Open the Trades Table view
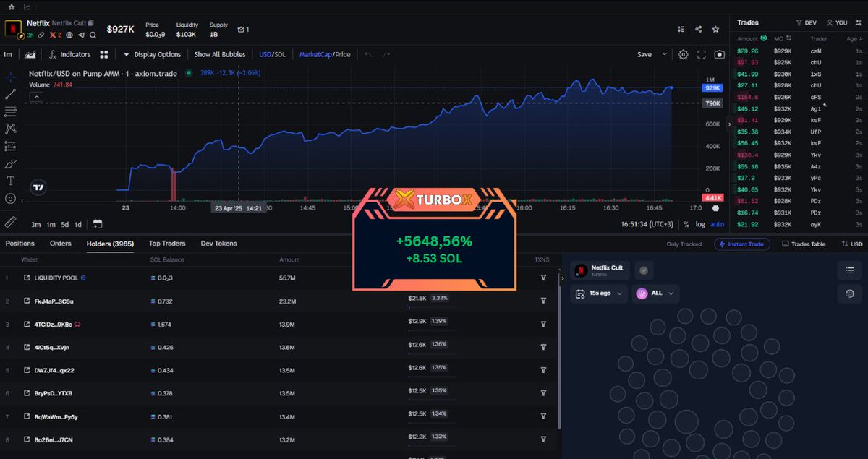The width and height of the screenshot is (868, 459). 804,244
